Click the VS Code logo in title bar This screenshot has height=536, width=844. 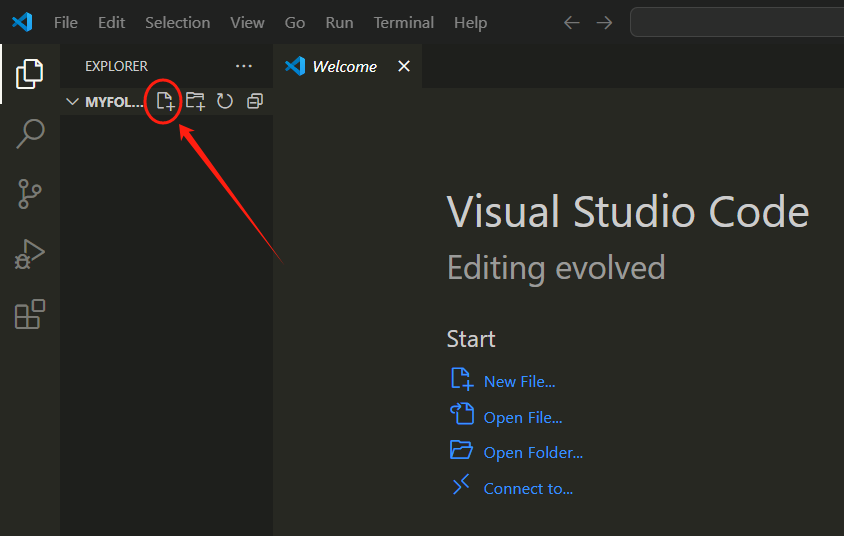22,22
